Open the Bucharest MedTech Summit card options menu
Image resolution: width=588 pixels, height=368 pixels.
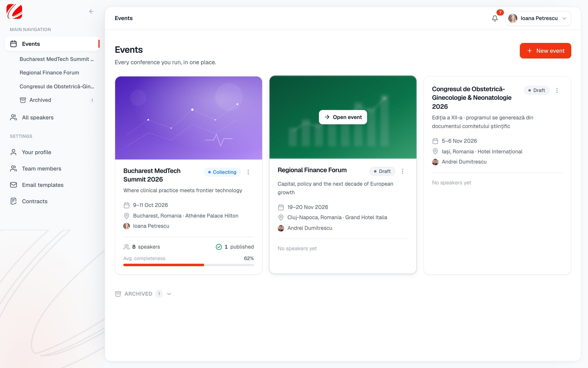coord(248,172)
